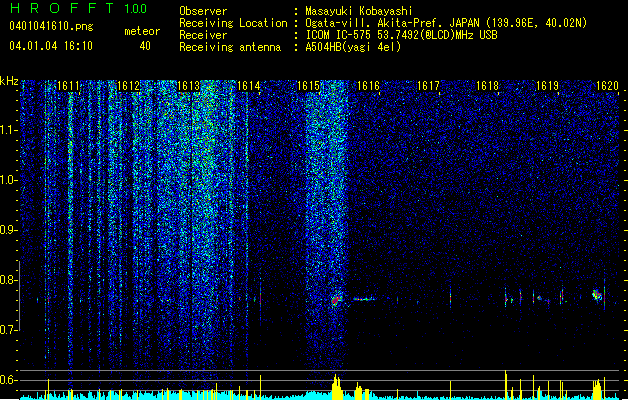629x400 pixels.
Task: Click the meteor count value 40
Action: 145,46
